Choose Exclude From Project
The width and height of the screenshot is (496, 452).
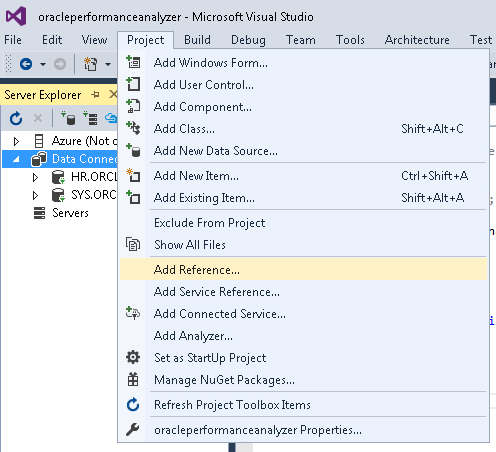(303, 223)
